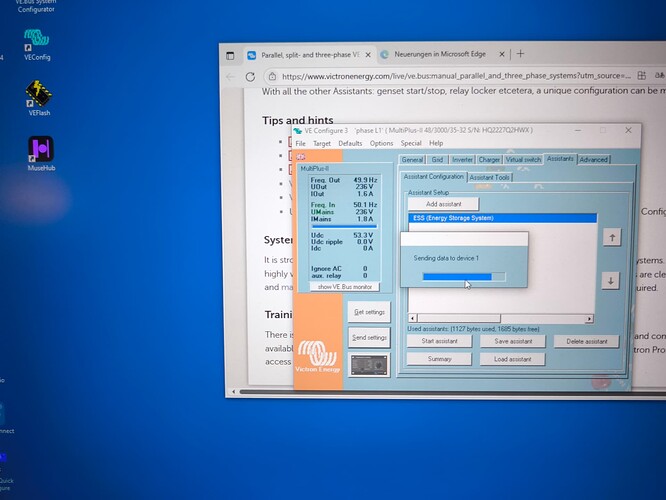Click the Freq. Out 49.9 Hz reading
The height and width of the screenshot is (500, 666).
[x=344, y=180]
